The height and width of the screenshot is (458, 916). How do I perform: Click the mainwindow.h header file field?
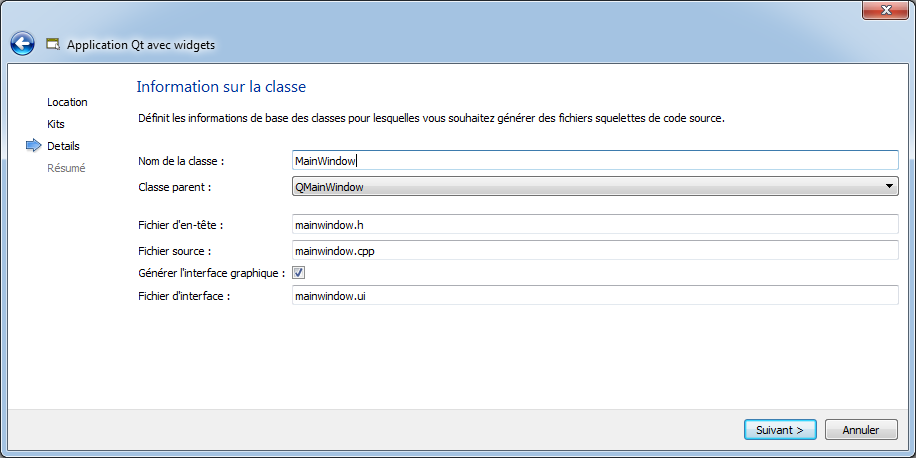click(595, 224)
